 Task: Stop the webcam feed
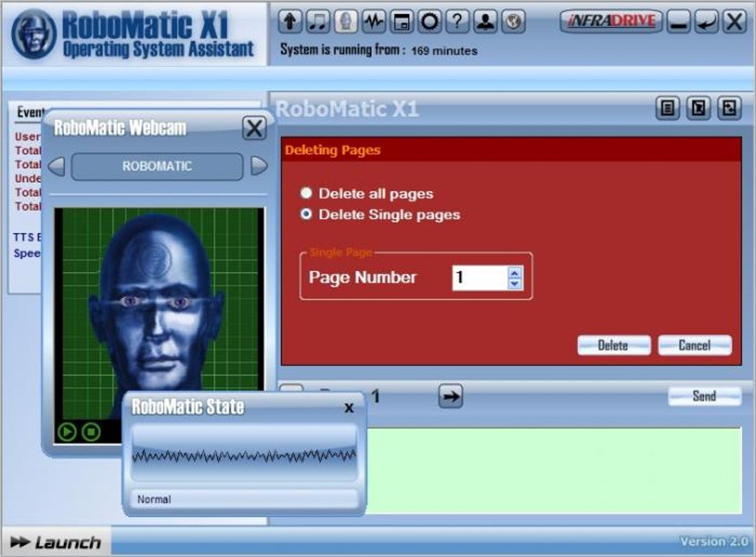(x=90, y=432)
